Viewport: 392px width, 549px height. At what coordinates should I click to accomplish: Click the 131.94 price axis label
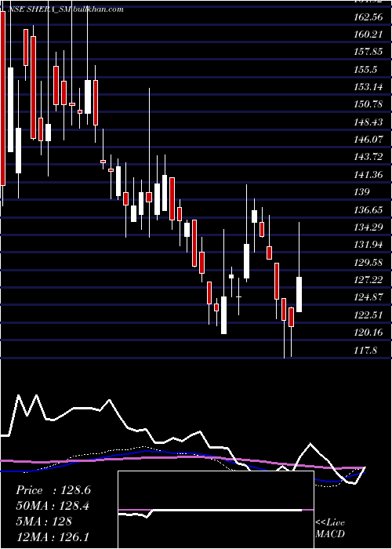(x=368, y=245)
